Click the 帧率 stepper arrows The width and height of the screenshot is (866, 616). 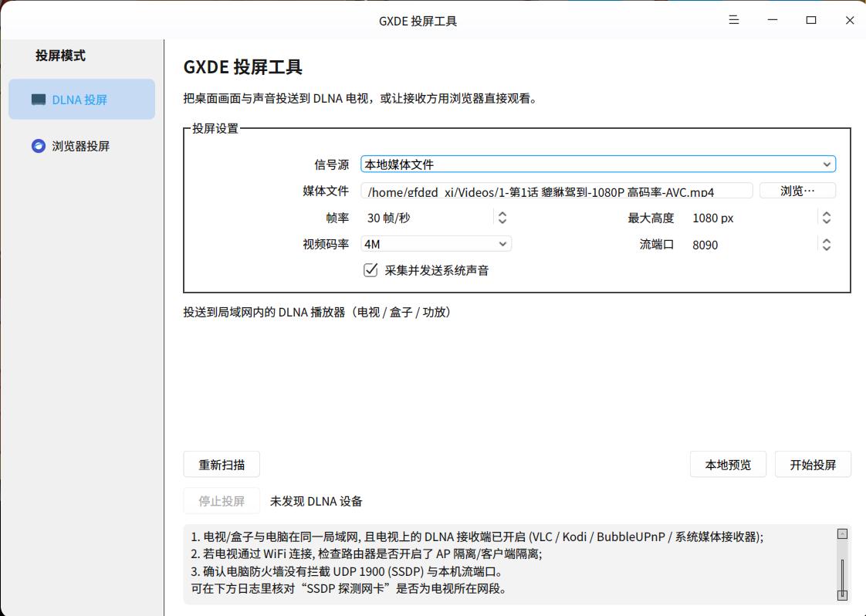pyautogui.click(x=502, y=218)
